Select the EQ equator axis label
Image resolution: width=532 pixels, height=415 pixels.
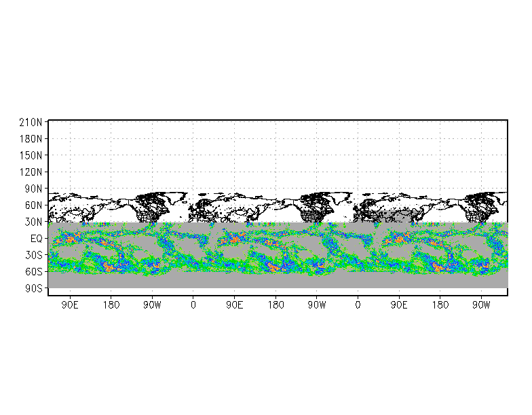point(37,239)
